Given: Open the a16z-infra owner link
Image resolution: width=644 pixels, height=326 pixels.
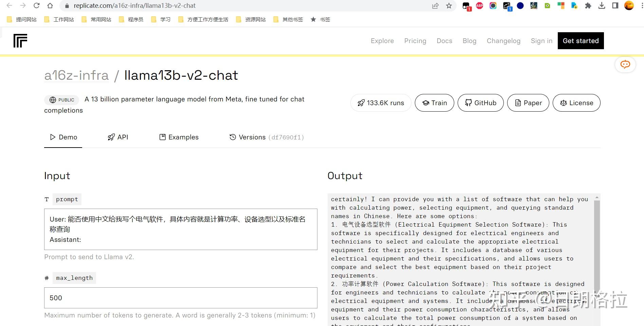Looking at the screenshot, I should [76, 75].
